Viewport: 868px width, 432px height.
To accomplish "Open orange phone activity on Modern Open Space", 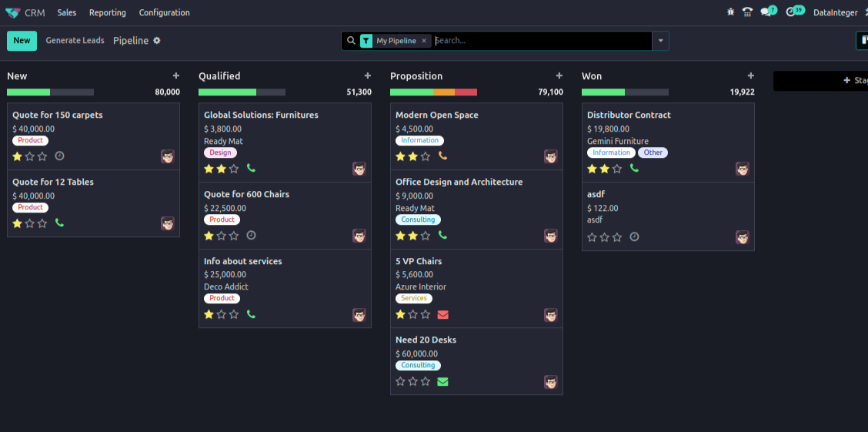I will click(x=443, y=156).
